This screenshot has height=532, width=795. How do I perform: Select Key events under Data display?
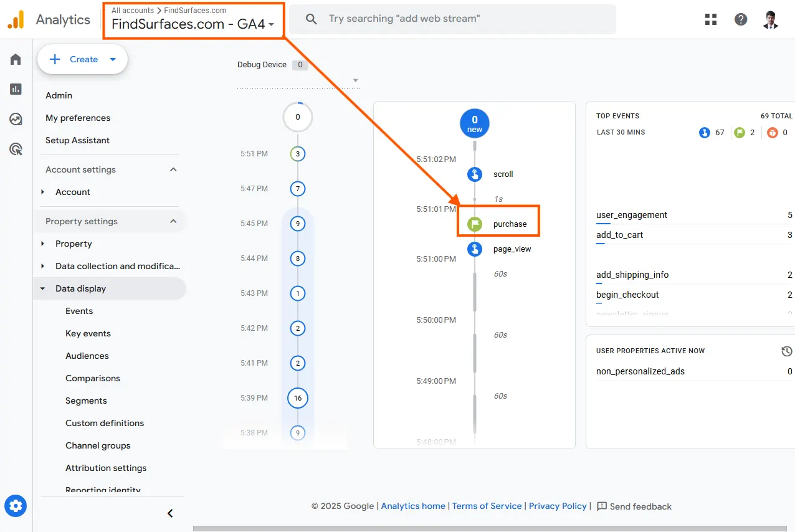tap(88, 333)
